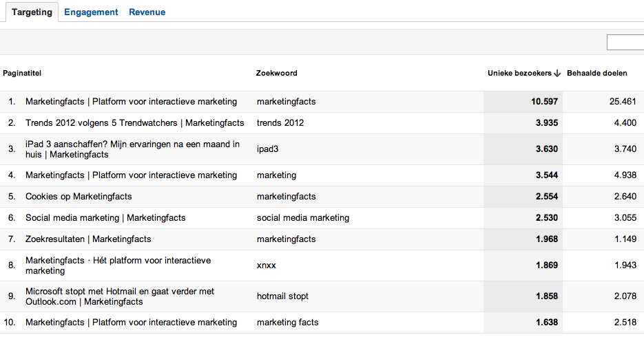Click Cookies op Marketingfacts page title

79,197
